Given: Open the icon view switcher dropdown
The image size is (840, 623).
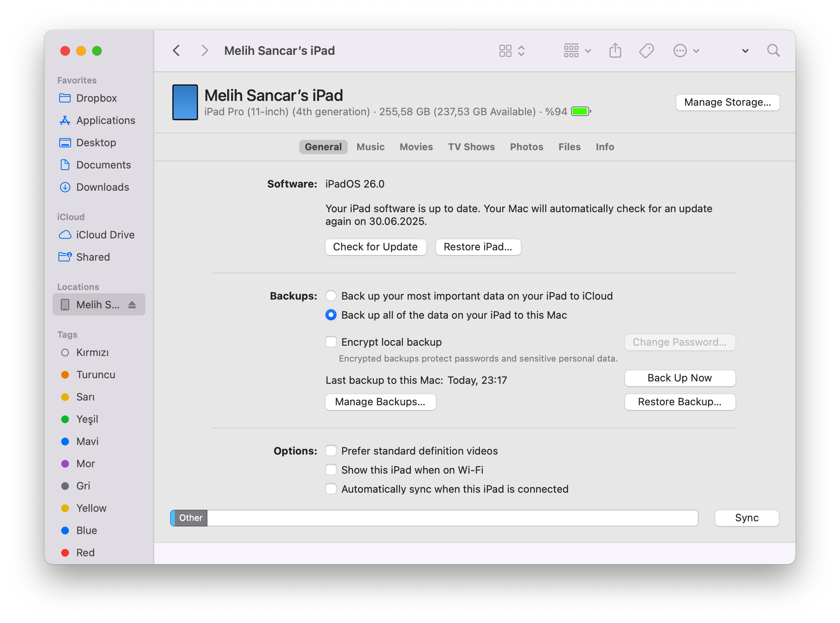Looking at the screenshot, I should tap(512, 51).
